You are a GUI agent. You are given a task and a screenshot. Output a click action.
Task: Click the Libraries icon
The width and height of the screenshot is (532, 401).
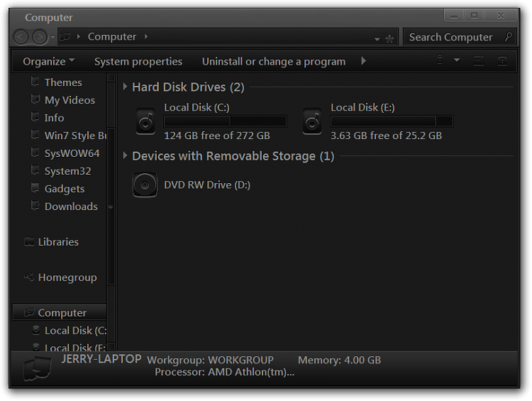click(x=30, y=241)
